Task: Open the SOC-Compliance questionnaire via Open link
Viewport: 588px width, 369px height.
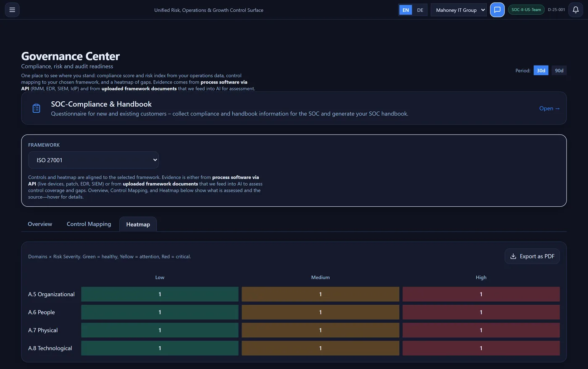Action: 549,108
